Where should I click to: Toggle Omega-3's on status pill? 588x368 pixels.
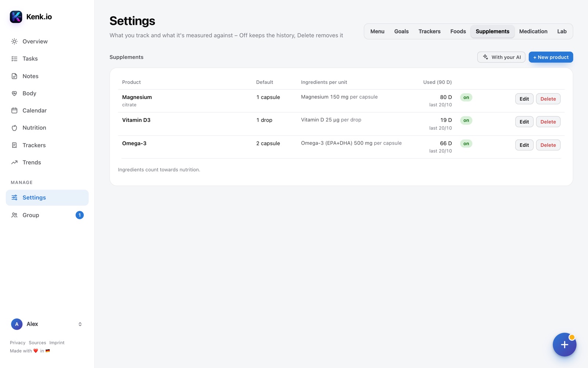[466, 144]
